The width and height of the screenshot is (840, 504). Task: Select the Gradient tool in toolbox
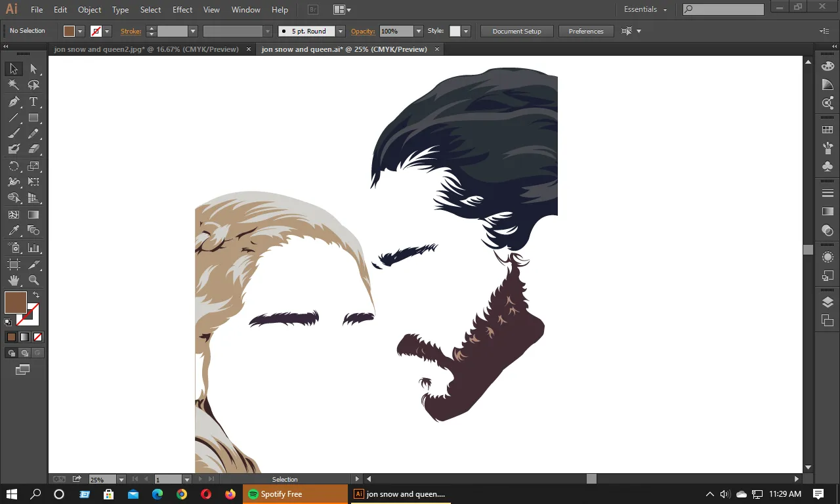[x=33, y=215]
